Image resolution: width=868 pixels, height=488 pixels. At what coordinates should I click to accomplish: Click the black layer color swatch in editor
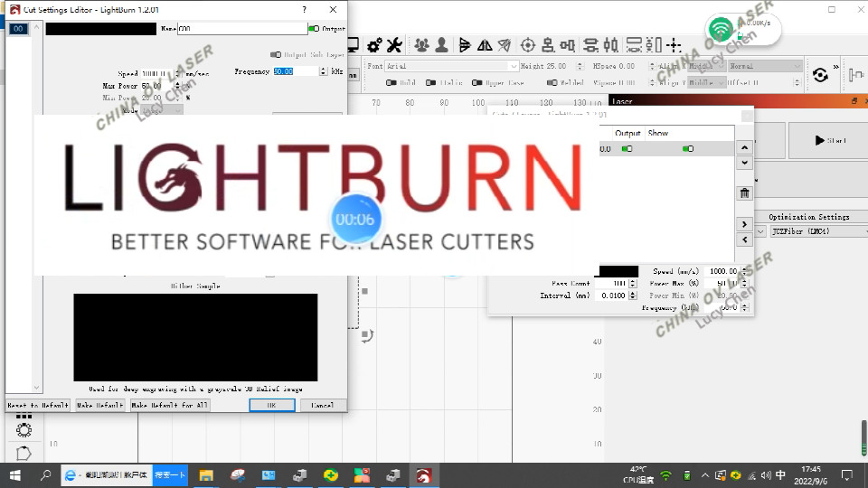[100, 29]
